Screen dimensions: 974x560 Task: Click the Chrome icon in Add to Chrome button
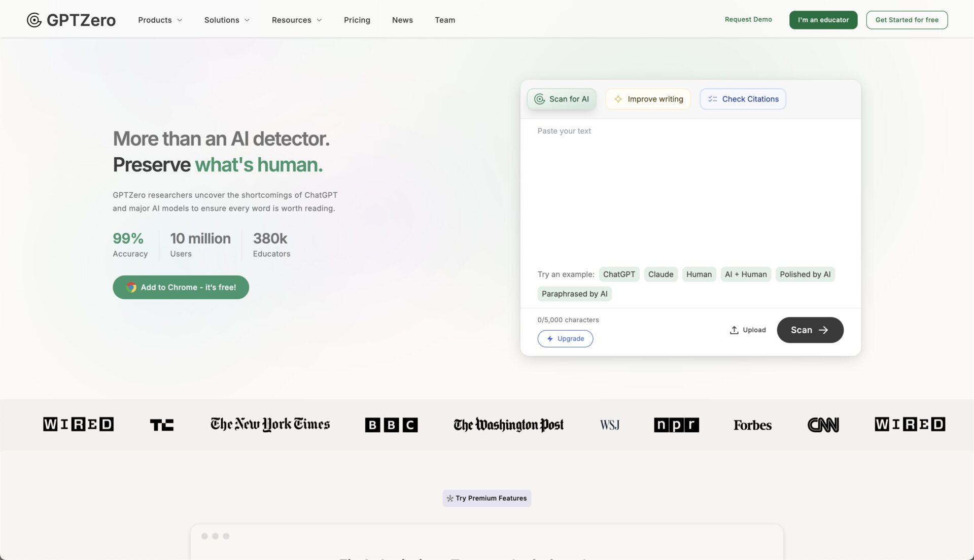[x=131, y=287]
